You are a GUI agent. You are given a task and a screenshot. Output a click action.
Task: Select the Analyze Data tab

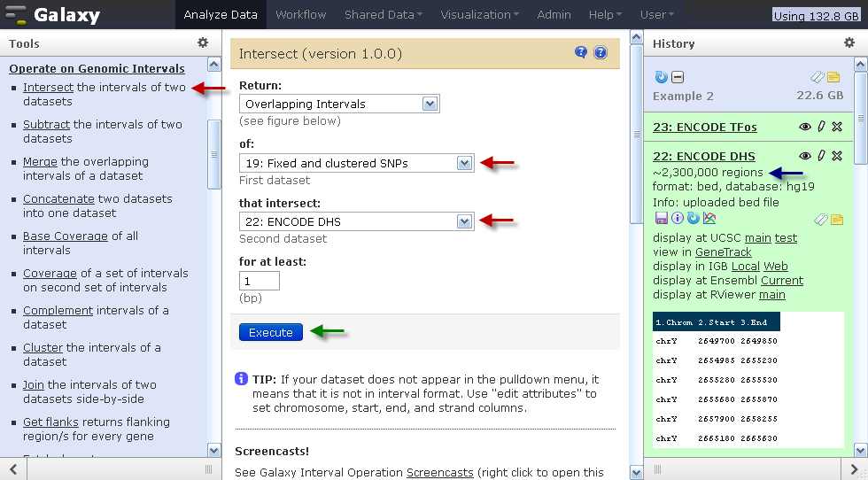(221, 15)
